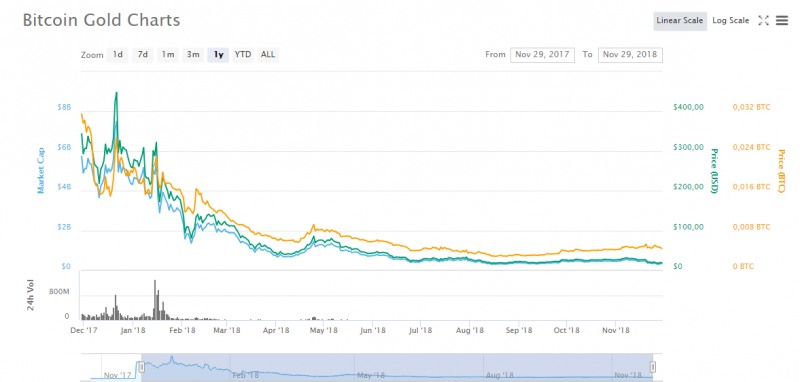
Task: Click the 800M volume axis value
Action: click(59, 292)
